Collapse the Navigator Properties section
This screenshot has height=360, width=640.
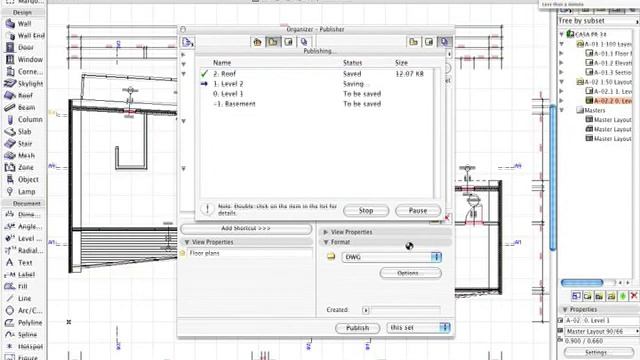(565, 310)
